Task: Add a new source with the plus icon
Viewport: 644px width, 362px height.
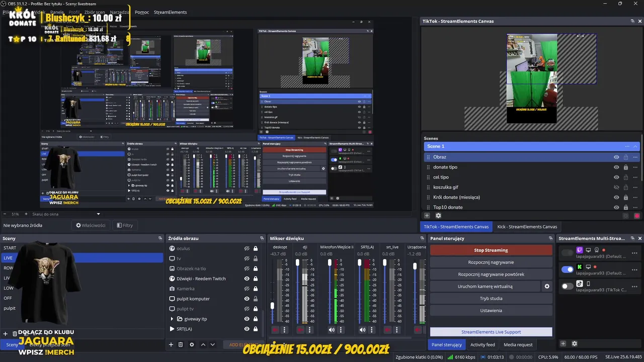Action: click(x=171, y=344)
